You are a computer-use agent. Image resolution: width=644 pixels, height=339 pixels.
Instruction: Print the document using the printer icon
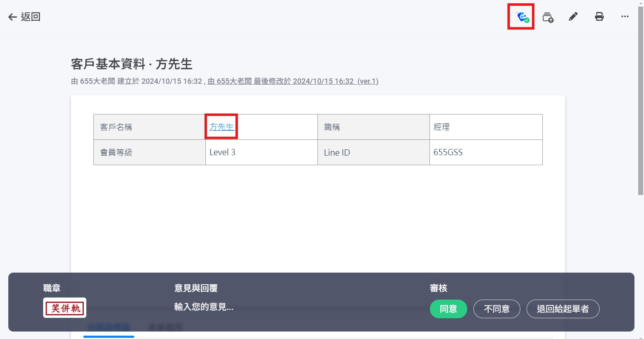[599, 17]
